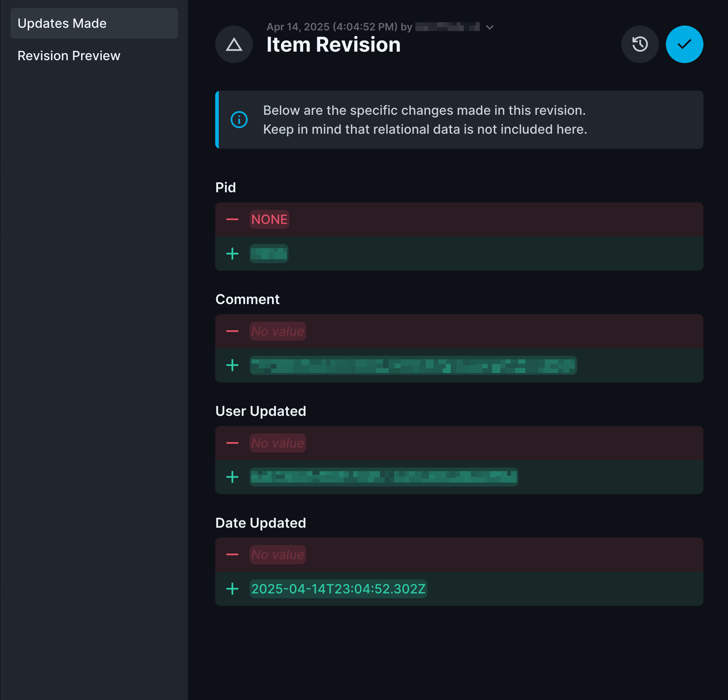Expand the revision date dropdown chevron
728x700 pixels.
[x=490, y=27]
